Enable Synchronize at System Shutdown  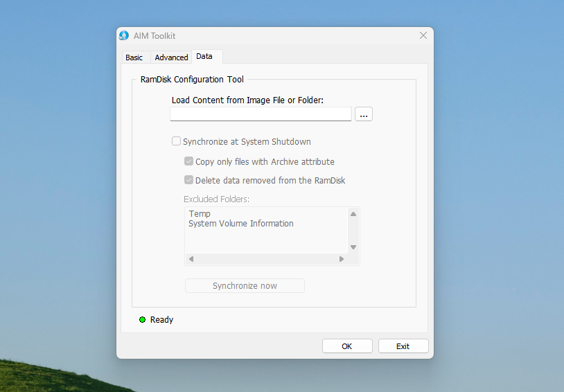[177, 141]
